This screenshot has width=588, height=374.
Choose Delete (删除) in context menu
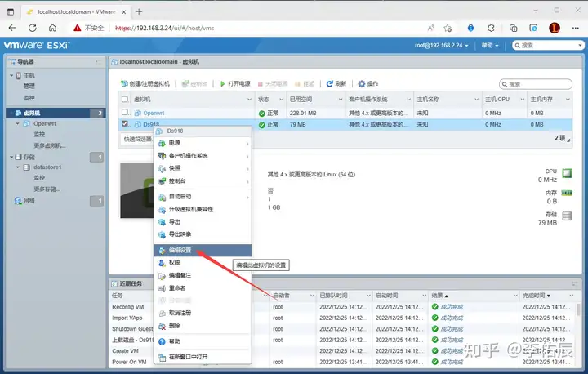pyautogui.click(x=203, y=326)
